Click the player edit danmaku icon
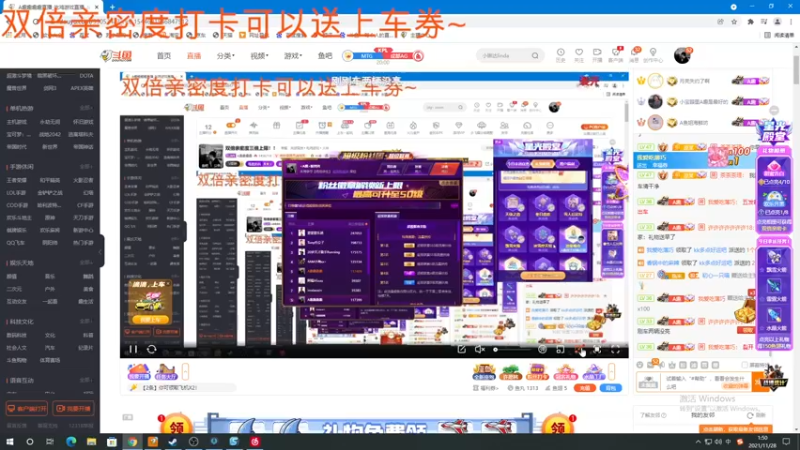This screenshot has height=450, width=800. (x=461, y=349)
